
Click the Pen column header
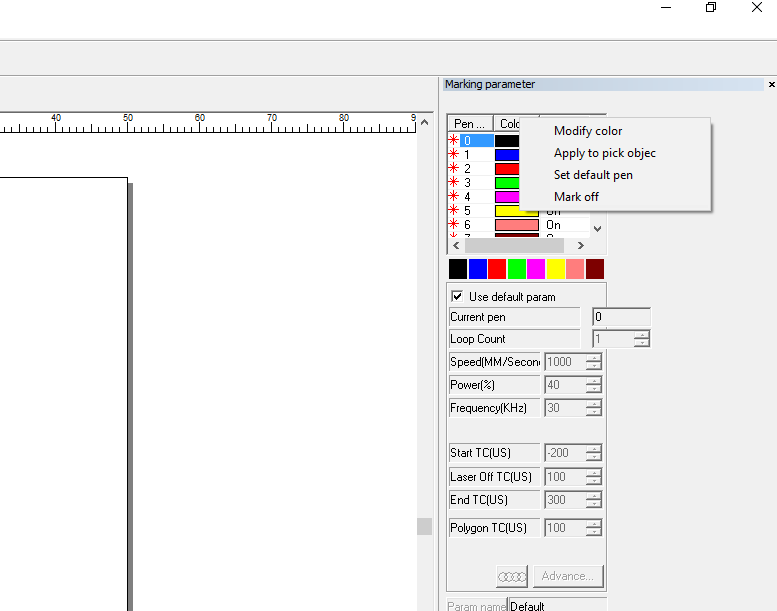point(469,124)
